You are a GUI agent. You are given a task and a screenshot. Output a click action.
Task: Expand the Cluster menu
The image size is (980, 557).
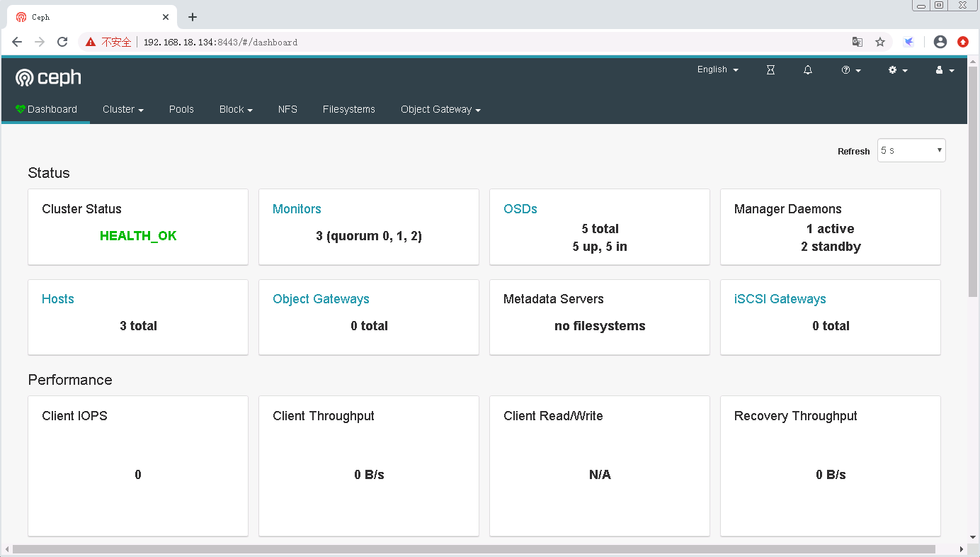123,109
